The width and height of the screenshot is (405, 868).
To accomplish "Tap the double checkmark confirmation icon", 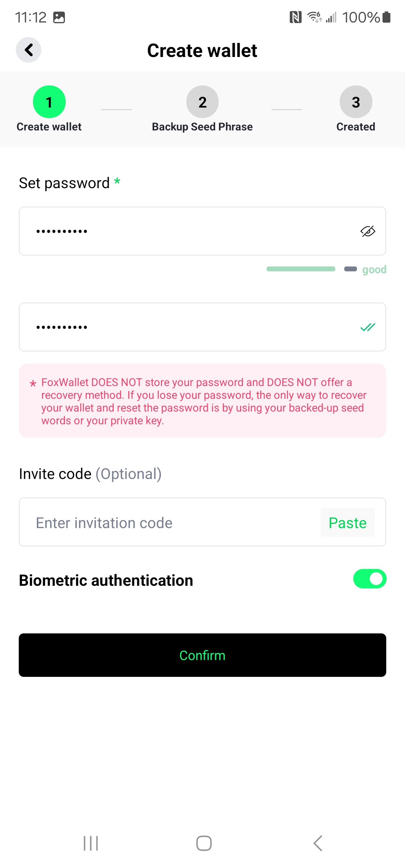I will [367, 327].
